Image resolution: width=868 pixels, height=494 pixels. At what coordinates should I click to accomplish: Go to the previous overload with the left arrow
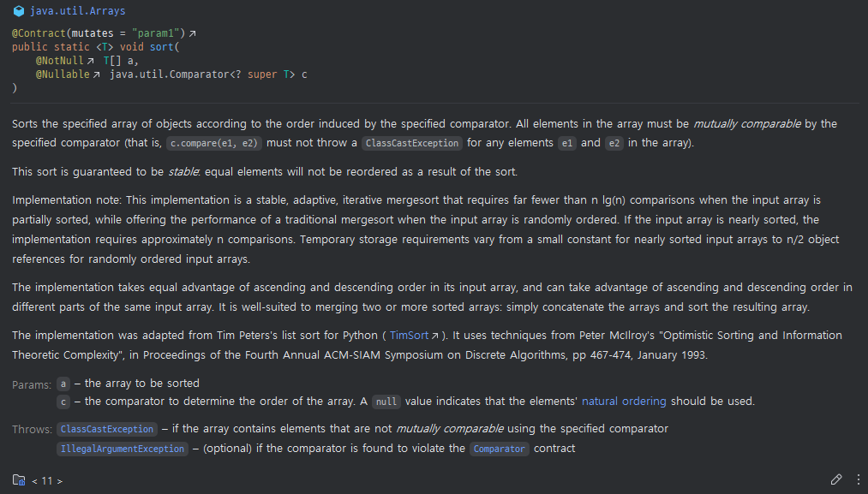tap(34, 481)
